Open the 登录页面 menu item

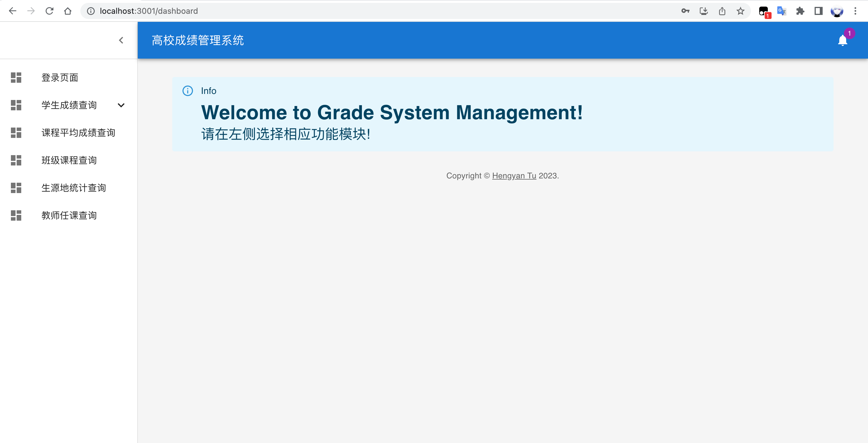(60, 78)
